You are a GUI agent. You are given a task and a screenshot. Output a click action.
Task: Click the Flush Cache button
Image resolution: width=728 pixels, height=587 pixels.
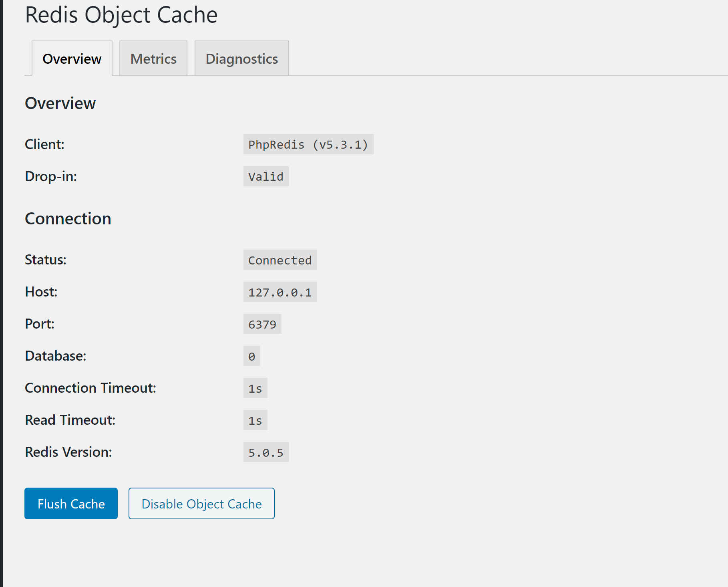(71, 503)
